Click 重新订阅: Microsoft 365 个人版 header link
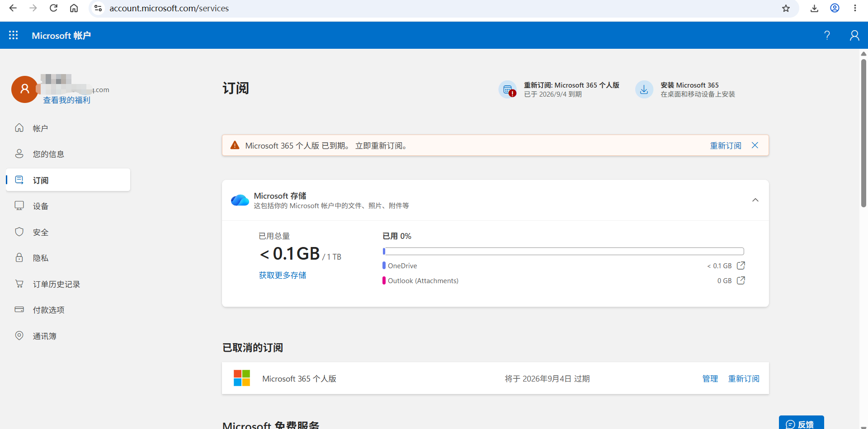Image resolution: width=868 pixels, height=429 pixels. (x=571, y=85)
